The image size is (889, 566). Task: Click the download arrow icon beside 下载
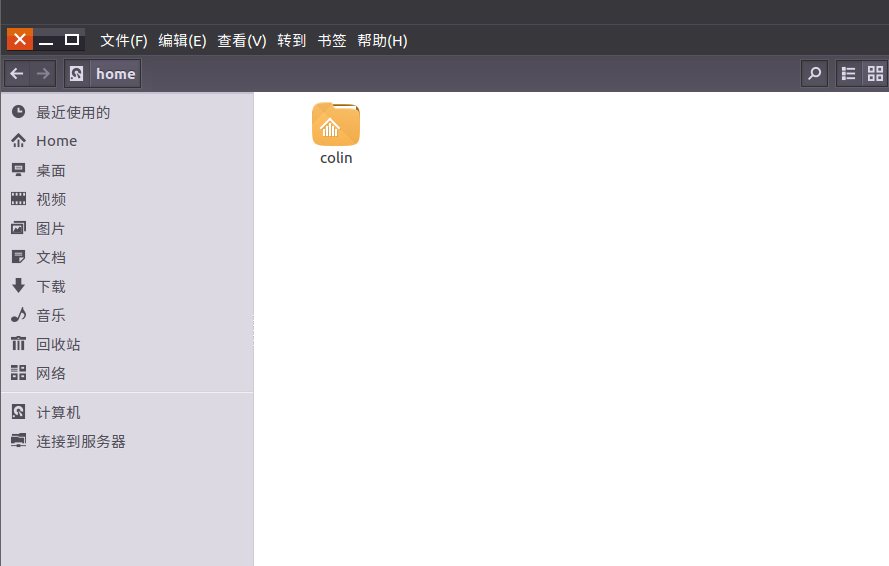[x=18, y=285]
